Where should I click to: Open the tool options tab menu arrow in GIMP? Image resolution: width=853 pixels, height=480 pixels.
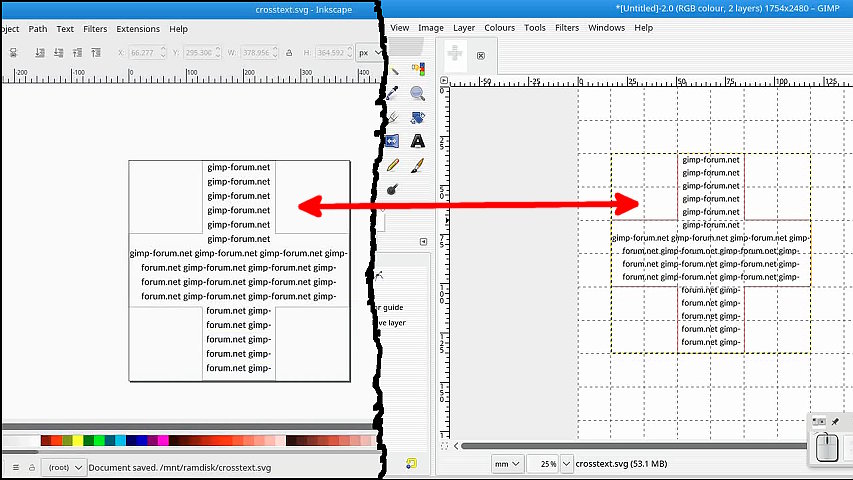tap(424, 242)
